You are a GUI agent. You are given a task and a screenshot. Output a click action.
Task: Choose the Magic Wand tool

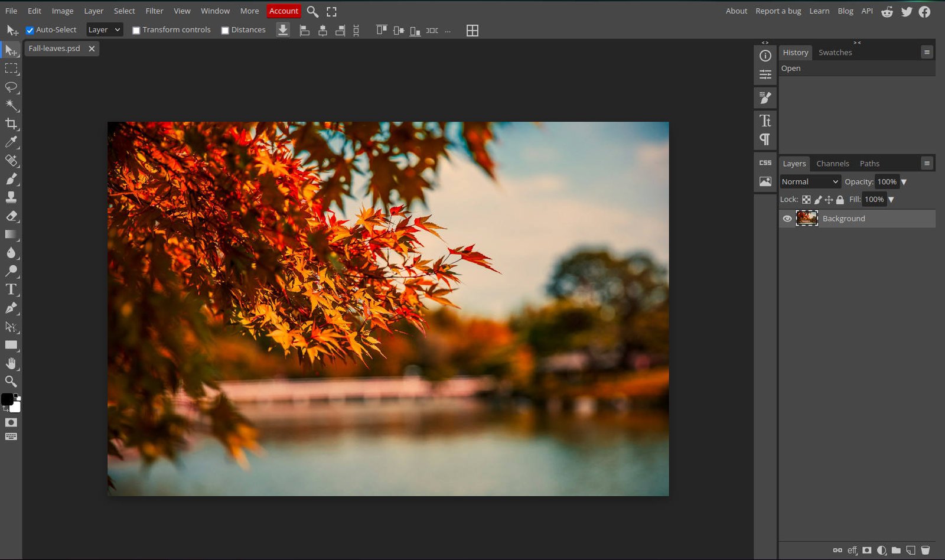(x=11, y=105)
